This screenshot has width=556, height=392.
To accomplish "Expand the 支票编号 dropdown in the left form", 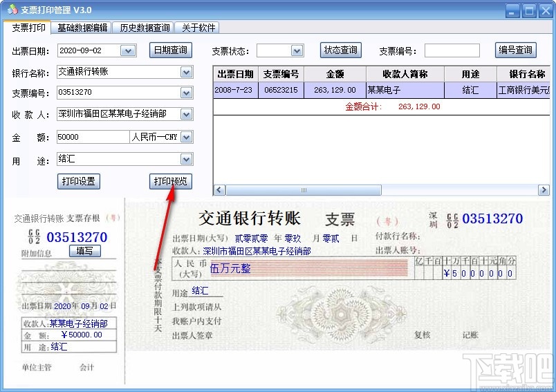I will pos(187,93).
